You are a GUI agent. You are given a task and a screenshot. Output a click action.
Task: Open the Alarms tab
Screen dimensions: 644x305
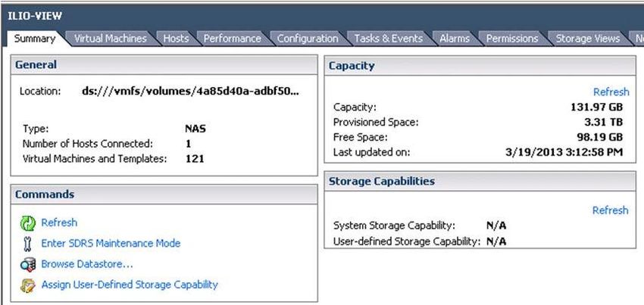point(455,39)
